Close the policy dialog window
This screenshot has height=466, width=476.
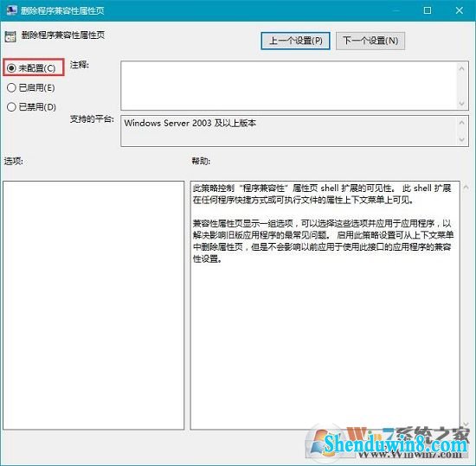pos(460,10)
